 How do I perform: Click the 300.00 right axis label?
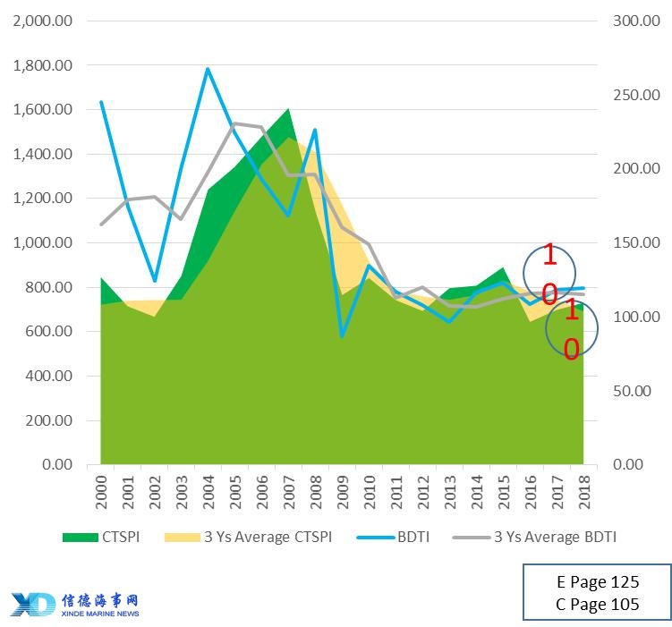(635, 21)
